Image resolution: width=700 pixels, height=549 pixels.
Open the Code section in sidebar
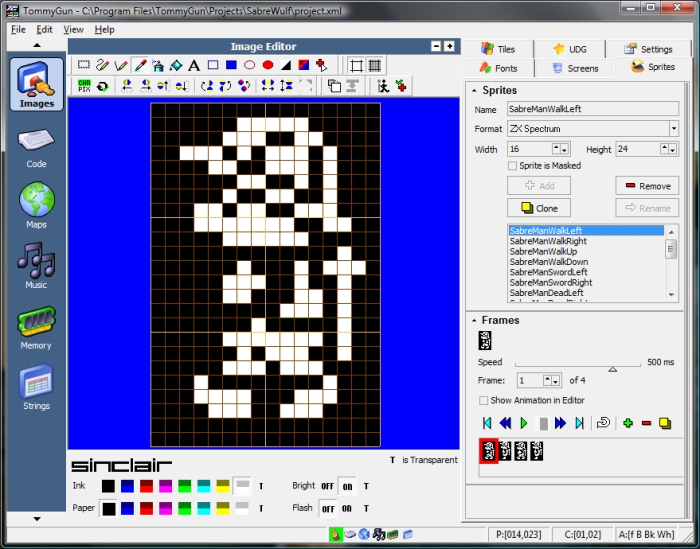pyautogui.click(x=36, y=149)
